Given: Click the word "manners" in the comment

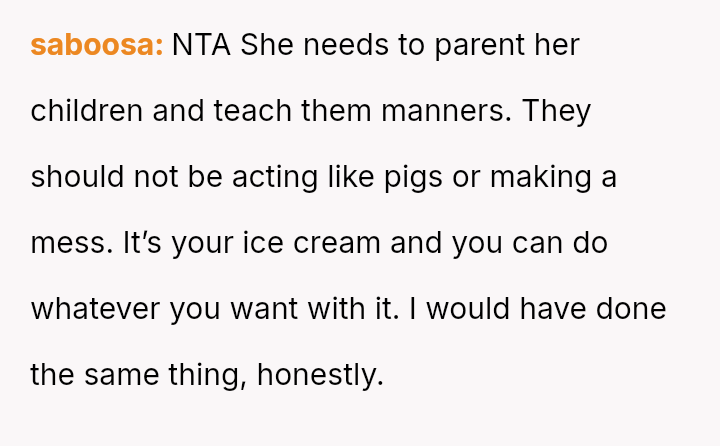Looking at the screenshot, I should [x=445, y=111].
